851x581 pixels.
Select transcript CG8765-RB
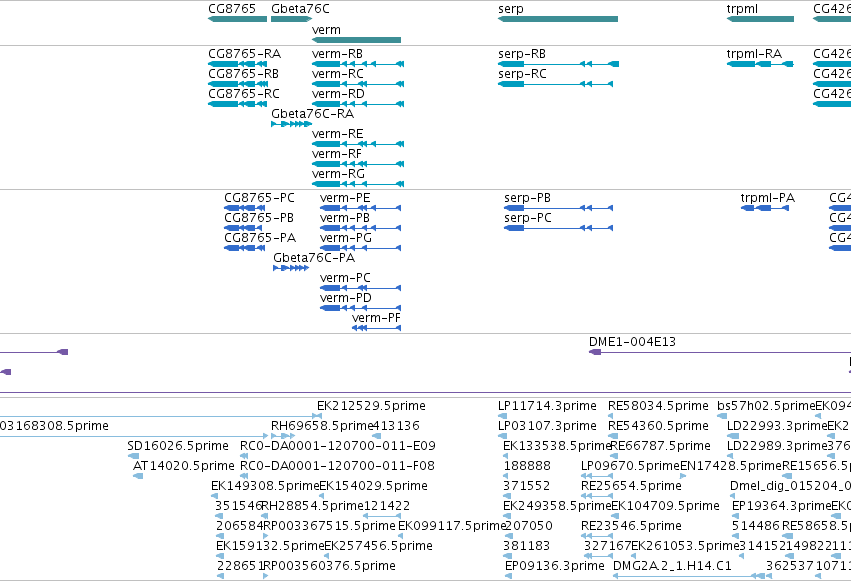[238, 84]
